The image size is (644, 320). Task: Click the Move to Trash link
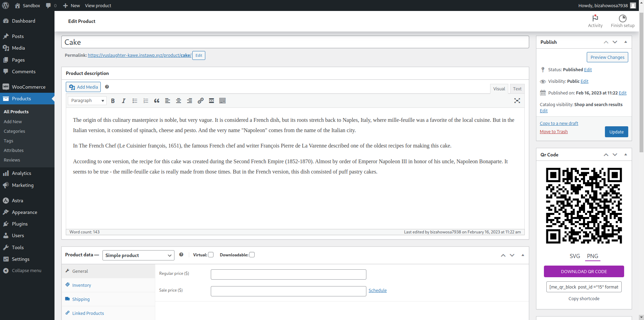tap(554, 132)
